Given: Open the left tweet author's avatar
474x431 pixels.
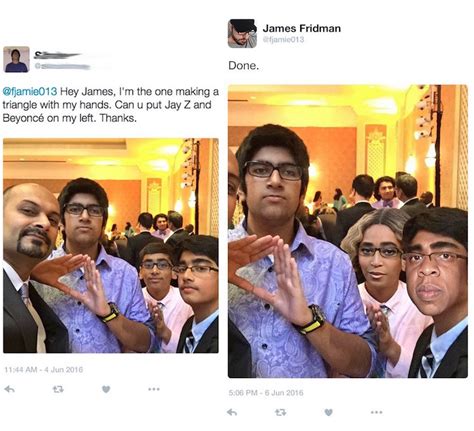Looking at the screenshot, I should [x=16, y=59].
